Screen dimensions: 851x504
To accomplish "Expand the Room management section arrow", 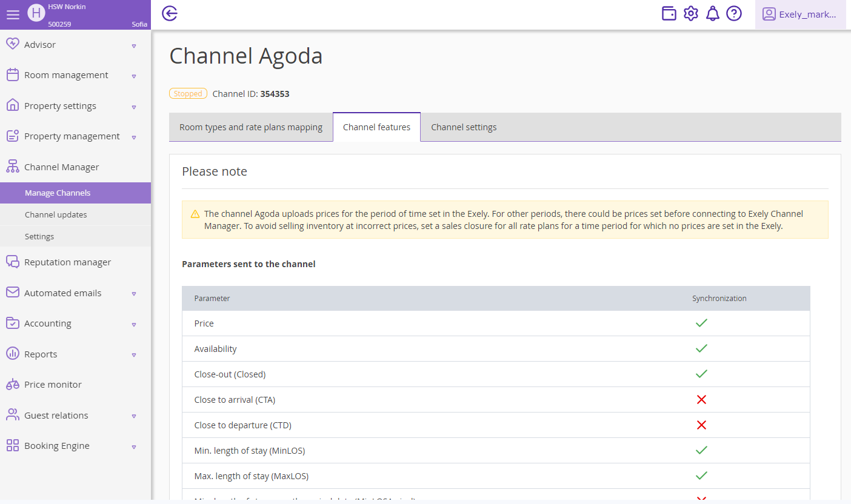I will [134, 76].
